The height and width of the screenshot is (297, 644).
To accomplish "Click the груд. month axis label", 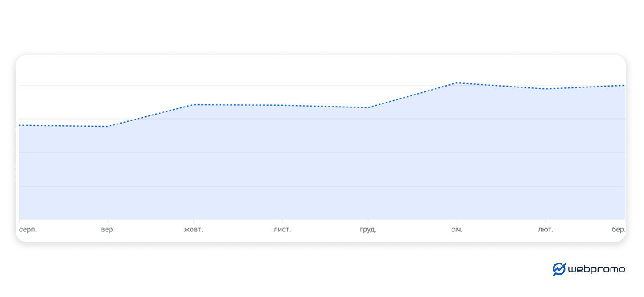I will pos(368,230).
